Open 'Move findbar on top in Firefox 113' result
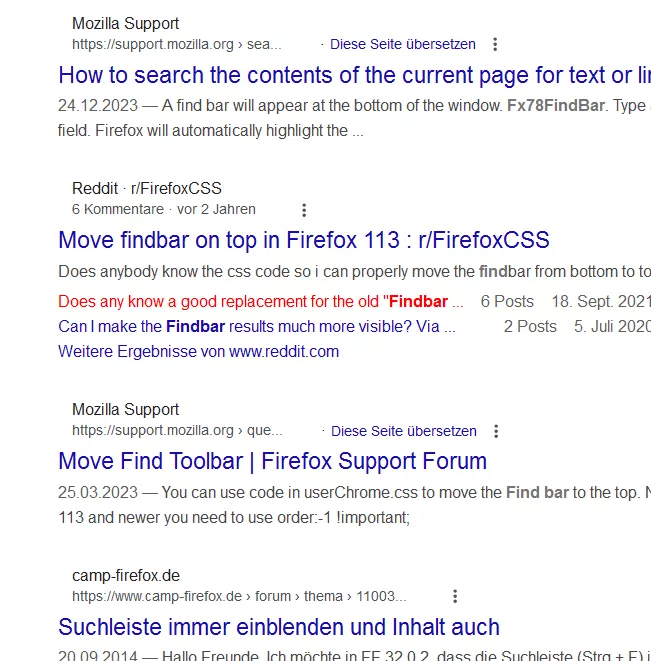Viewport: 651px width, 661px height. tap(304, 240)
